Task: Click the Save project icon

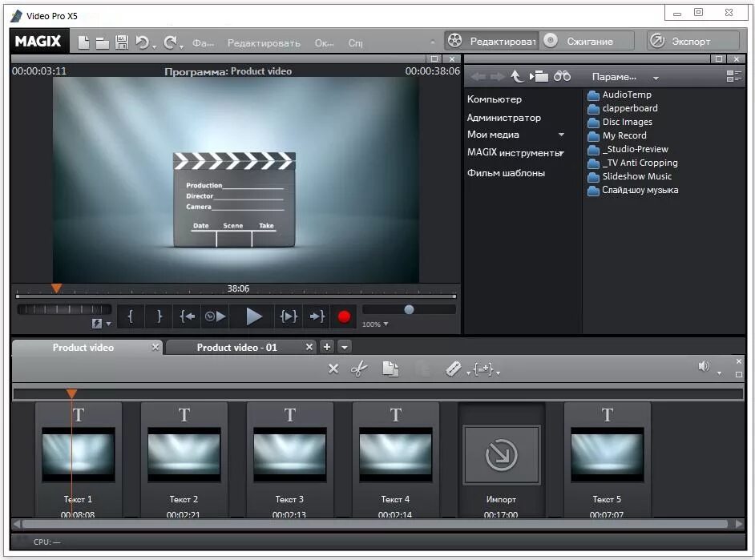Action: [x=122, y=41]
